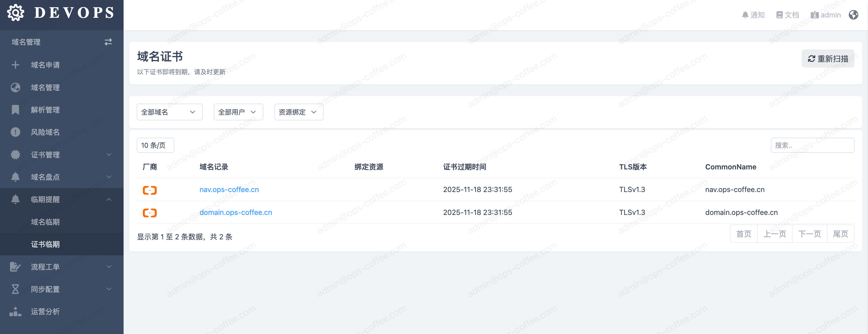Click the Aliyun vendor icon for domain.ops-coffee.cn
868x334 pixels.
149,213
